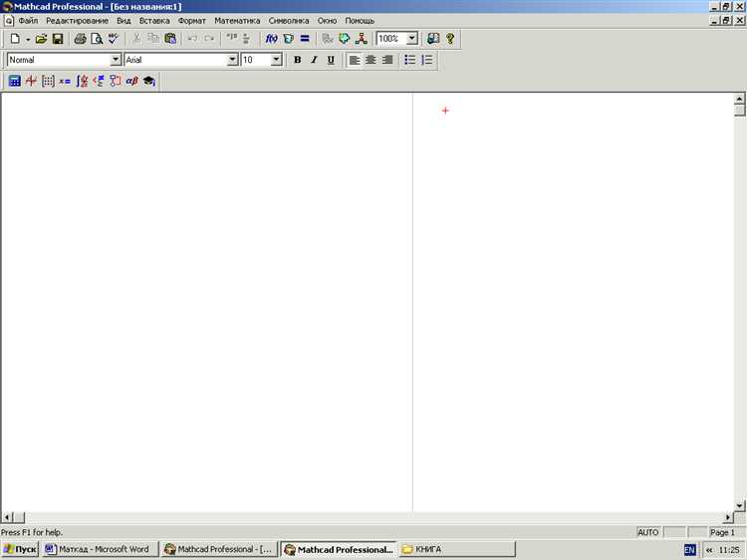Redo action with Redo arrow

(x=209, y=39)
